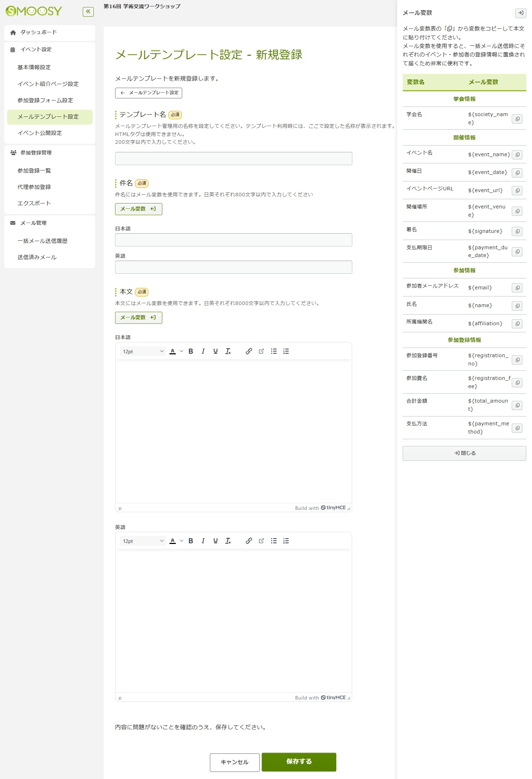The height and width of the screenshot is (779, 532).
Task: Click the テンプレート名 input field
Action: [233, 159]
